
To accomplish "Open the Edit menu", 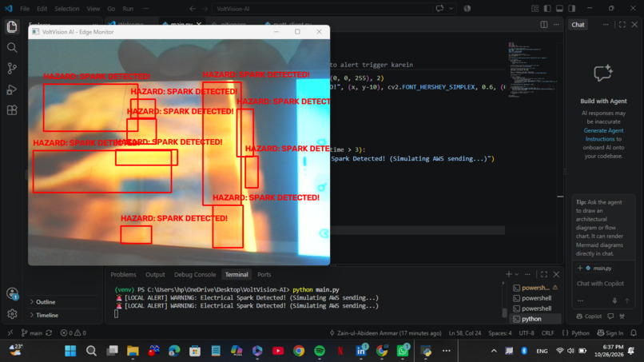I will click(x=42, y=9).
